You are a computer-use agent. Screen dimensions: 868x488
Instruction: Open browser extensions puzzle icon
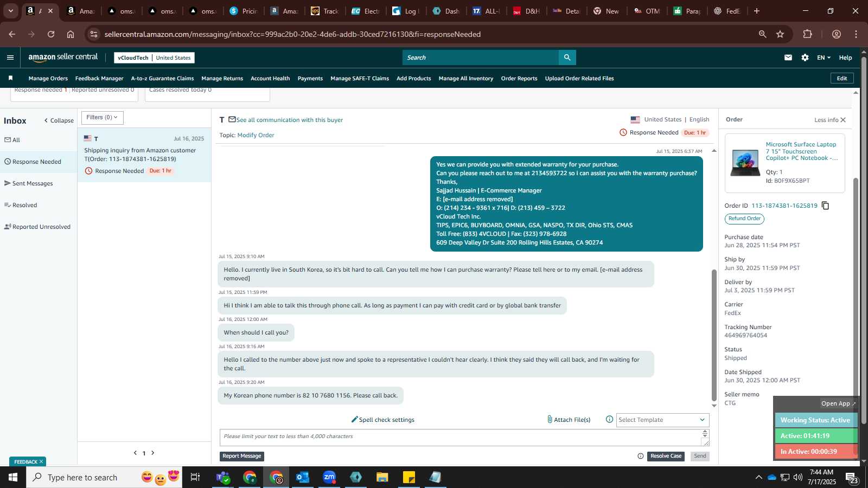808,34
